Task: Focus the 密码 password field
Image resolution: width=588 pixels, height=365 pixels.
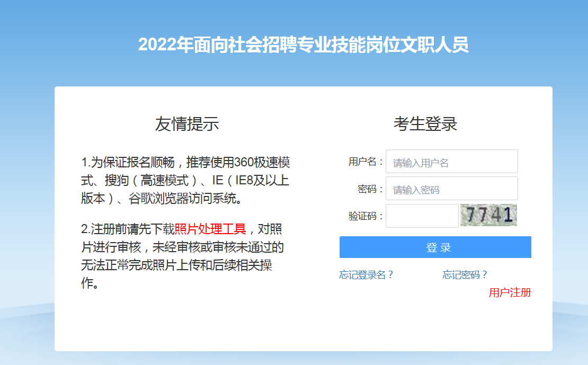Action: pos(451,189)
